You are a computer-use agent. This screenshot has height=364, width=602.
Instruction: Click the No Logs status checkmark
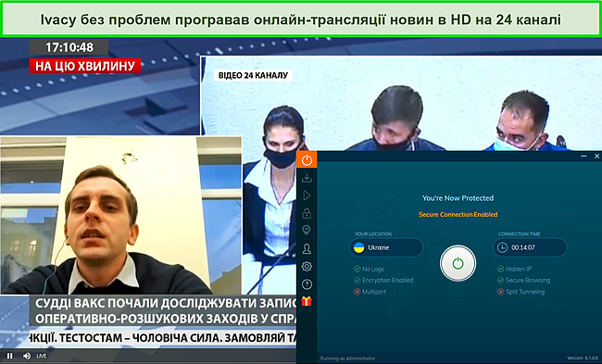click(357, 270)
